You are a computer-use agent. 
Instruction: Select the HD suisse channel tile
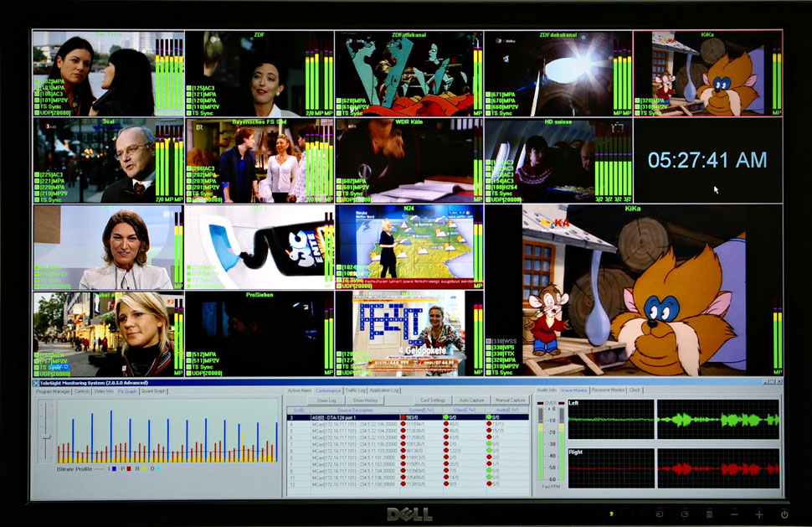pyautogui.click(x=558, y=161)
